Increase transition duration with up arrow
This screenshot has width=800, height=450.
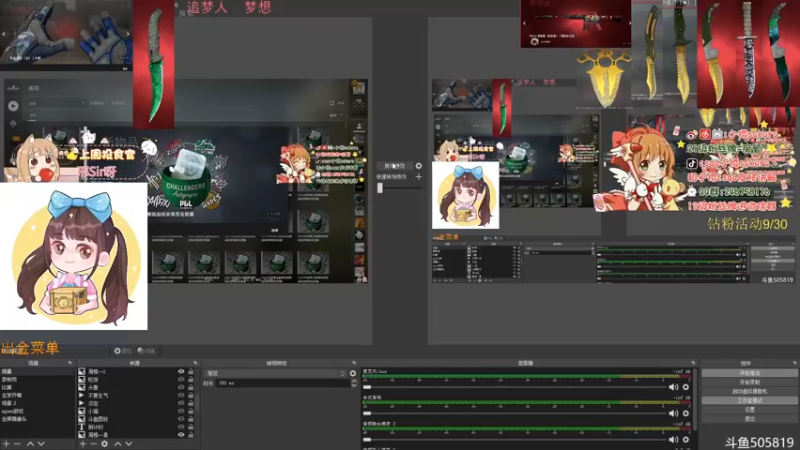point(354,381)
